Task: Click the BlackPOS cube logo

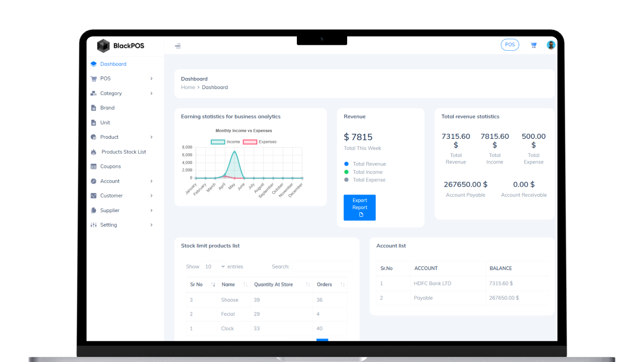Action: click(103, 45)
